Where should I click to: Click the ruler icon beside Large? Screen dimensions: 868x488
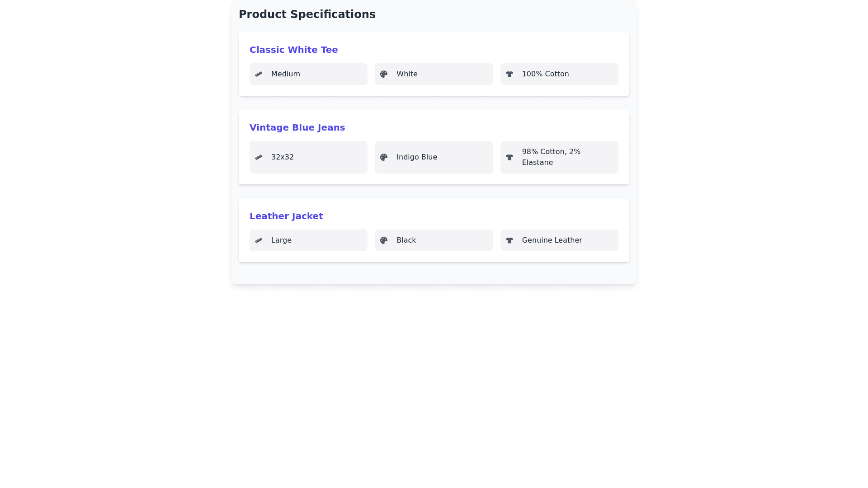259,240
